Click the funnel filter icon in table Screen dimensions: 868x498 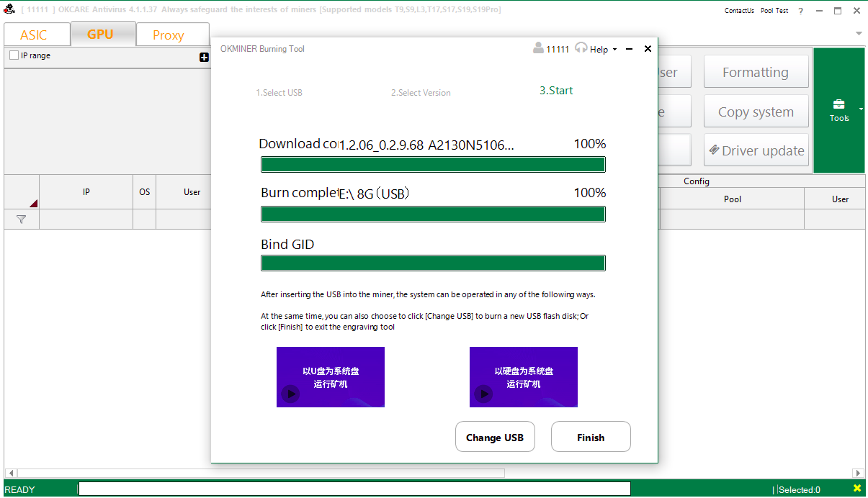(x=22, y=219)
